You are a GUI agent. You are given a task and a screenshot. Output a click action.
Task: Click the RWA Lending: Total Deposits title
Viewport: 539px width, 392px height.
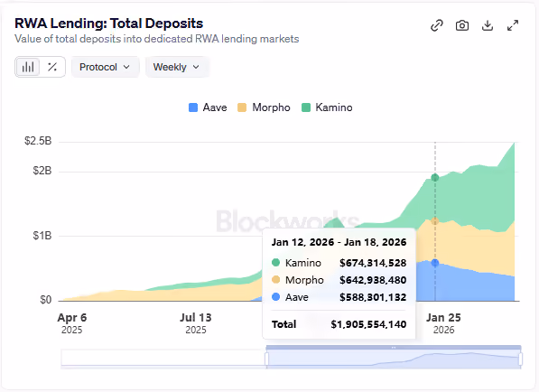(x=109, y=23)
